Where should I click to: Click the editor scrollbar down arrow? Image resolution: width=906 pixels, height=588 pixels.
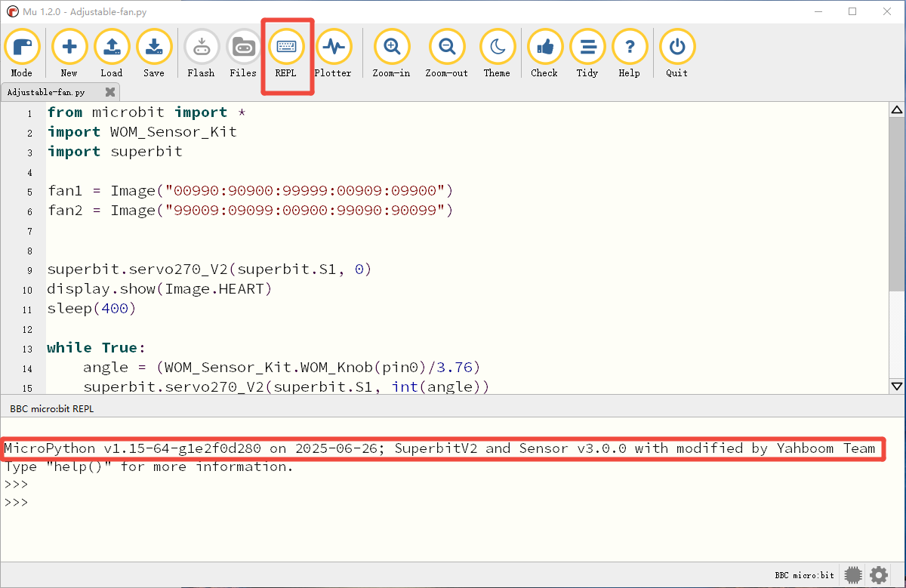[897, 386]
